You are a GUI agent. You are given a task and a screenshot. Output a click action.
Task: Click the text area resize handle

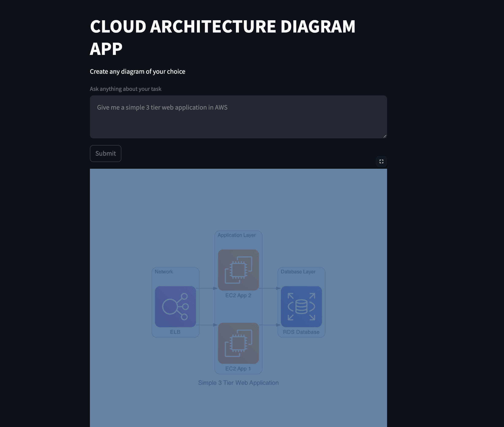pos(385,136)
